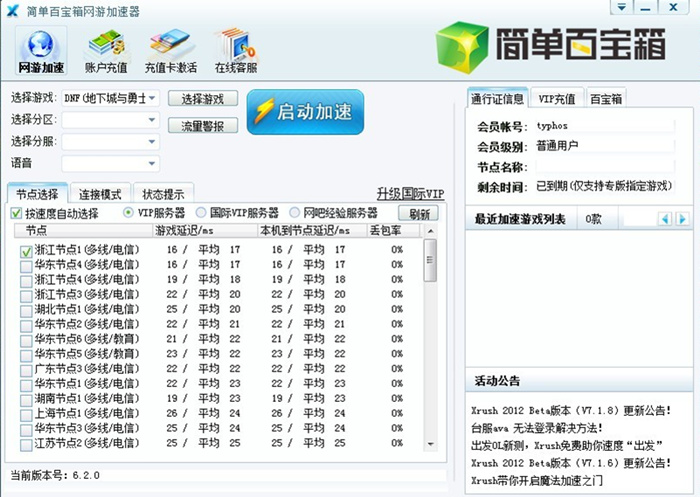The width and height of the screenshot is (700, 497).
Task: Show next recent game with right arrow
Action: coord(682,219)
